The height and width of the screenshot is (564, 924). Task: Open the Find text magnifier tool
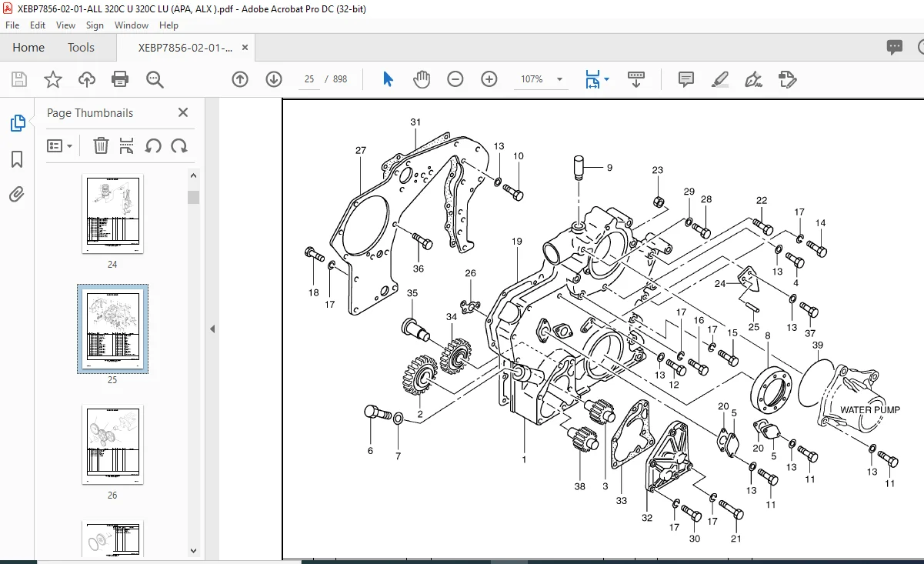coord(155,79)
